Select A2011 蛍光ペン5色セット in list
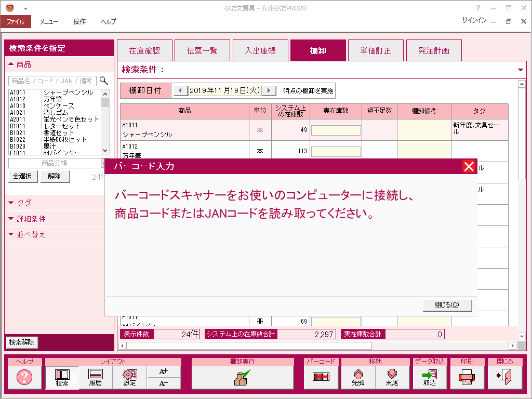The height and width of the screenshot is (399, 532). click(x=55, y=119)
